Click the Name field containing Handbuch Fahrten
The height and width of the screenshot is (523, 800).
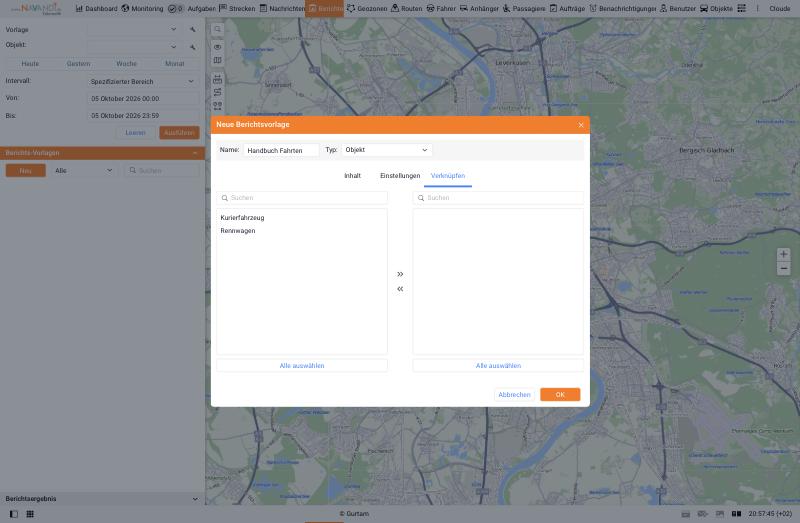point(281,150)
